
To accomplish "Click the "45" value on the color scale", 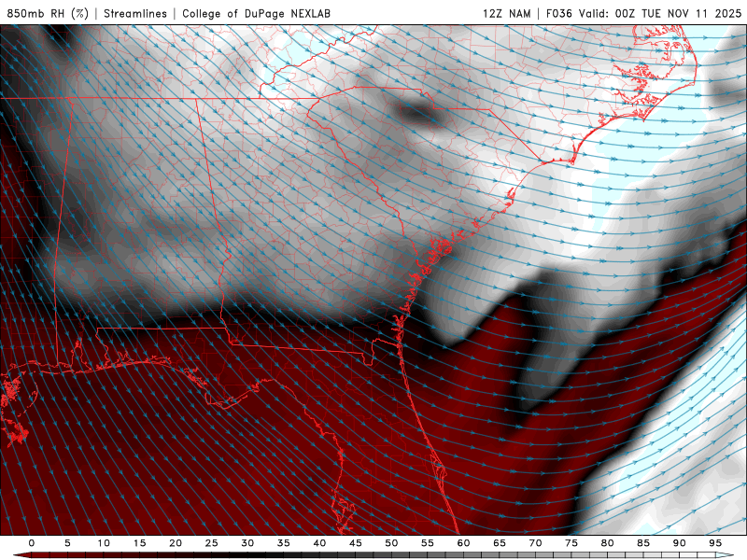I will [x=356, y=543].
